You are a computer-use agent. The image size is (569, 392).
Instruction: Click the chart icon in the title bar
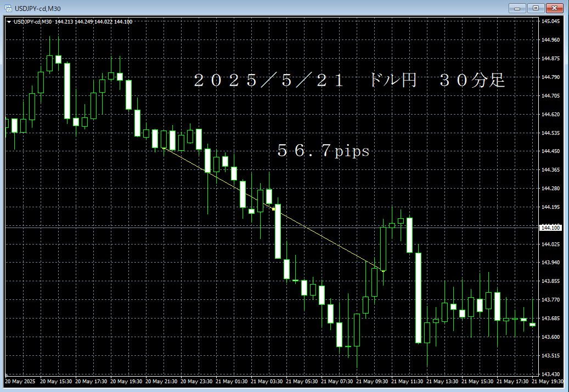8,8
